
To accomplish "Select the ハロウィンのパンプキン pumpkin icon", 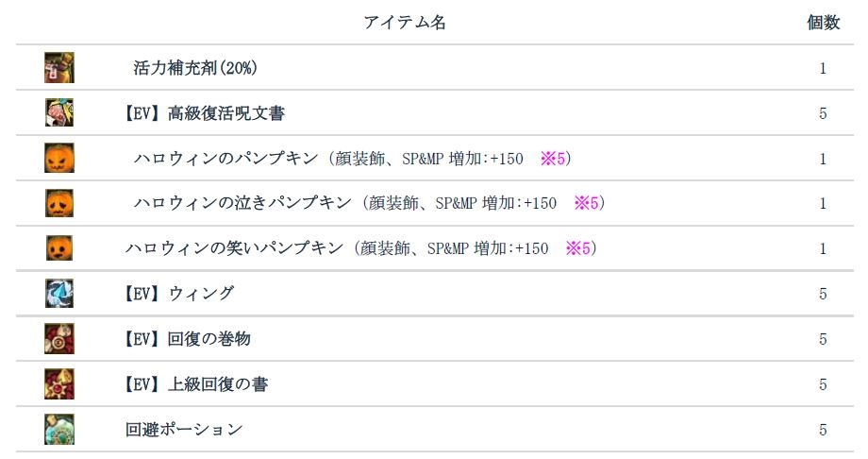I will pos(58,159).
